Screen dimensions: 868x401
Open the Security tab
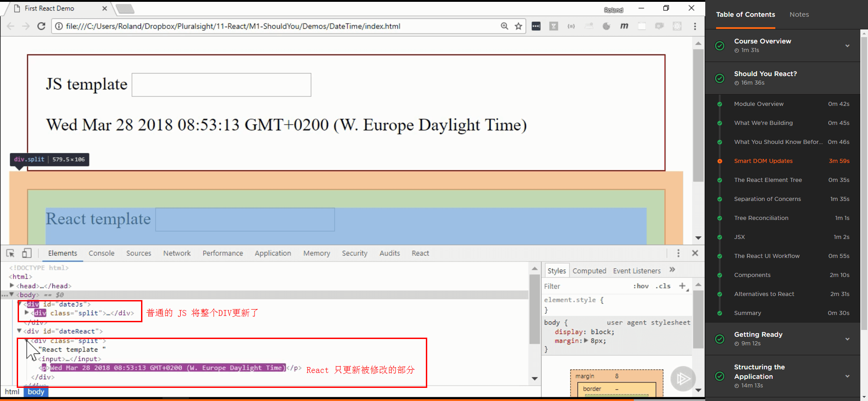click(354, 253)
